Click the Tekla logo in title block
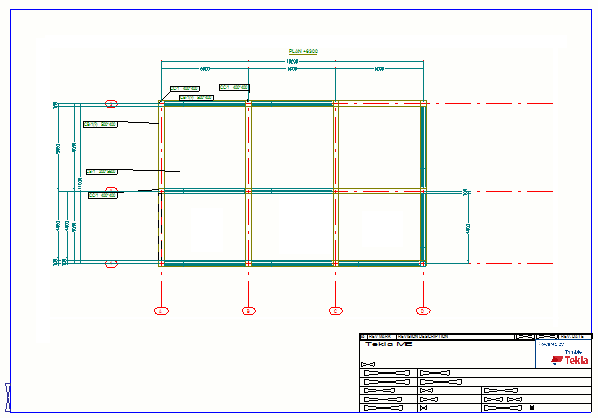 tap(570, 360)
